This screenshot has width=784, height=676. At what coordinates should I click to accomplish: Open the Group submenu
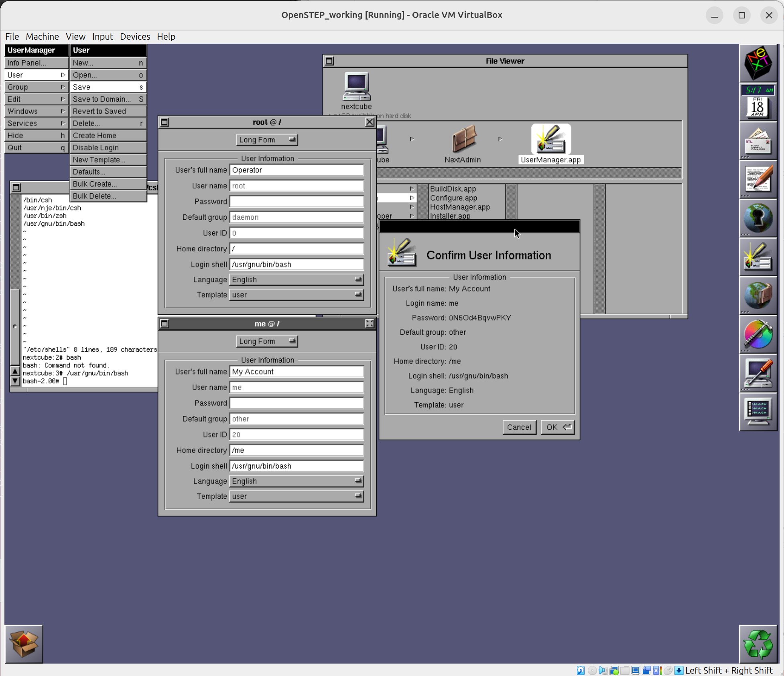[x=36, y=87]
